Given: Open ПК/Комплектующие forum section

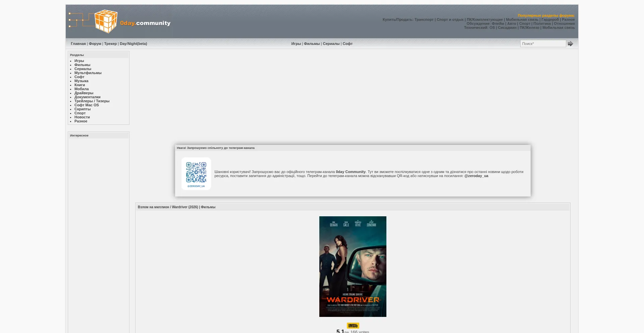Looking at the screenshot, I should pyautogui.click(x=485, y=19).
